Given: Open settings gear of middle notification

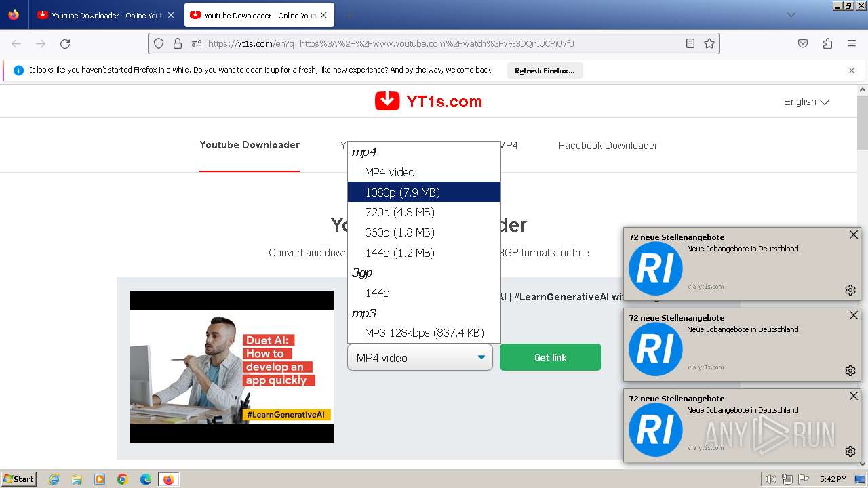Looking at the screenshot, I should pyautogui.click(x=850, y=371).
